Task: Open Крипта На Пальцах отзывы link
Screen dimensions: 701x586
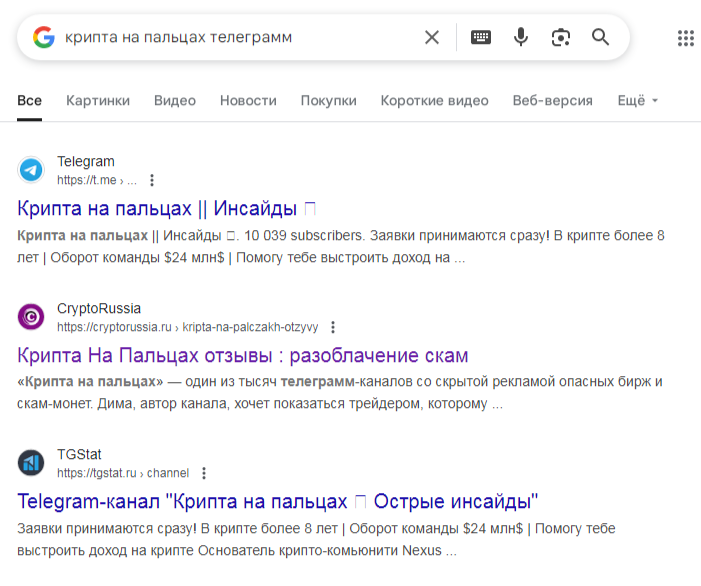Action: pyautogui.click(x=243, y=356)
